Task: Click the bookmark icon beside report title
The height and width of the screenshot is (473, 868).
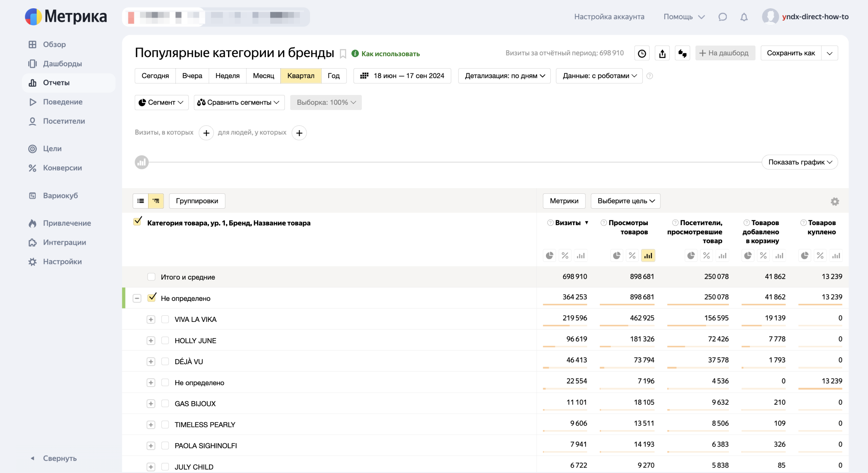Action: click(x=343, y=54)
